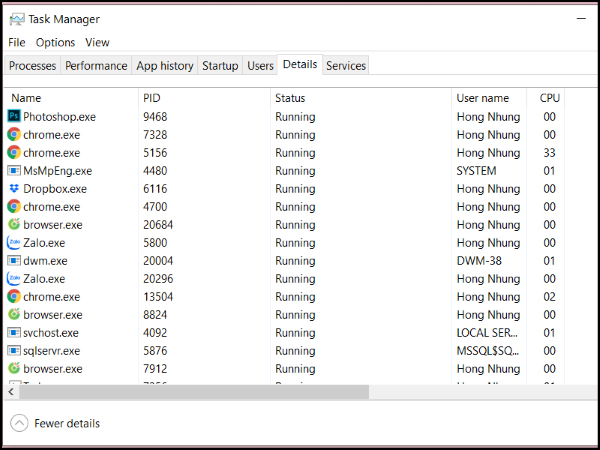Viewport: 600px width, 450px height.
Task: Open the File menu
Action: click(17, 43)
